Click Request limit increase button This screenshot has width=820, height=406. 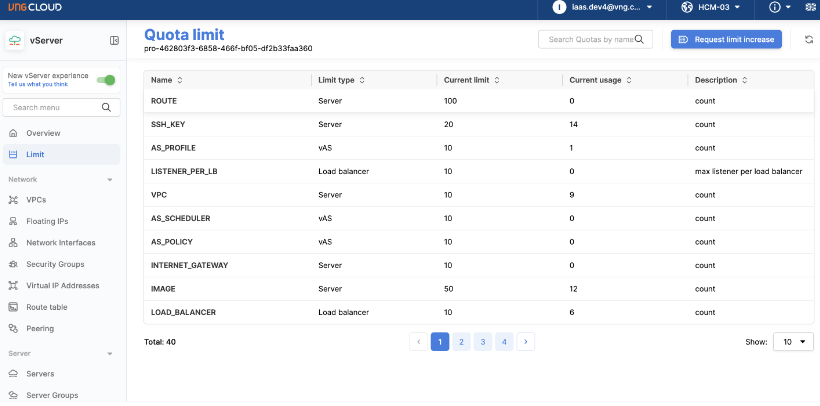coord(726,39)
